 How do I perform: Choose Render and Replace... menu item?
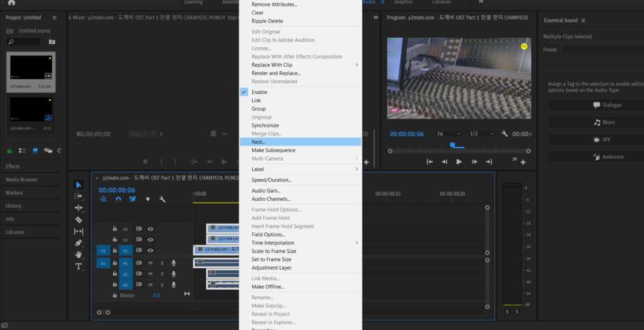click(x=301, y=73)
